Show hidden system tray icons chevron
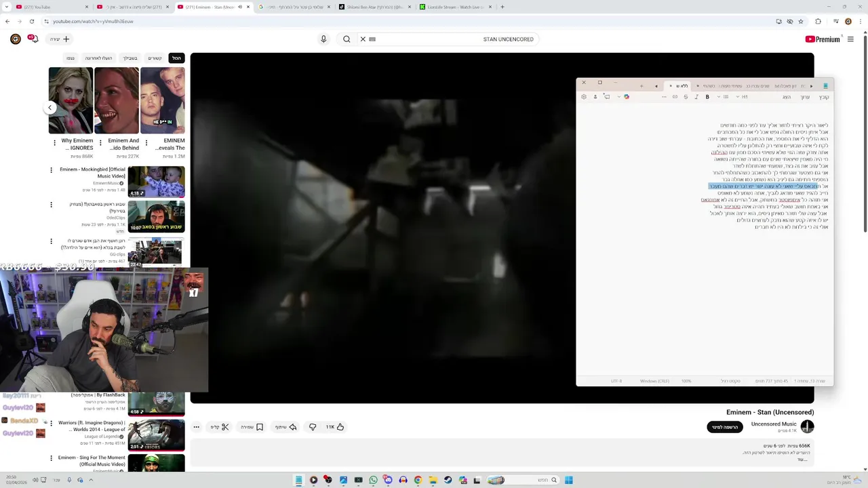This screenshot has width=868, height=488. [91, 480]
